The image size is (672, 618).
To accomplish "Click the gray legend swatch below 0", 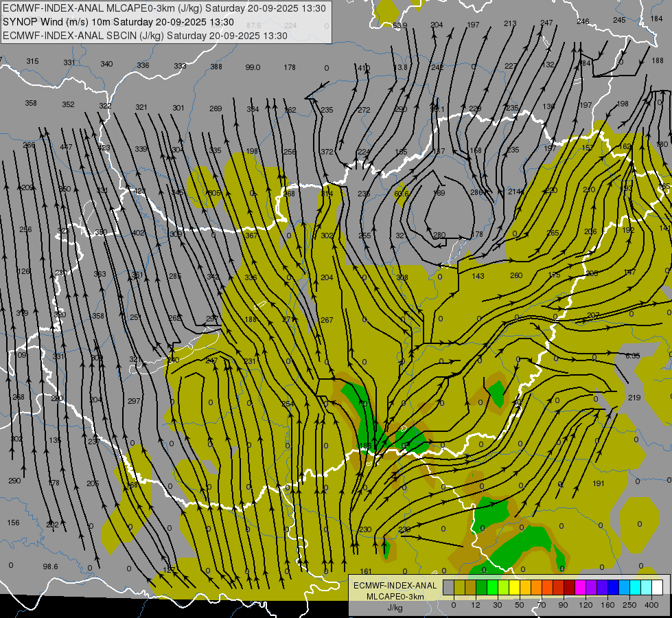I will (x=448, y=588).
